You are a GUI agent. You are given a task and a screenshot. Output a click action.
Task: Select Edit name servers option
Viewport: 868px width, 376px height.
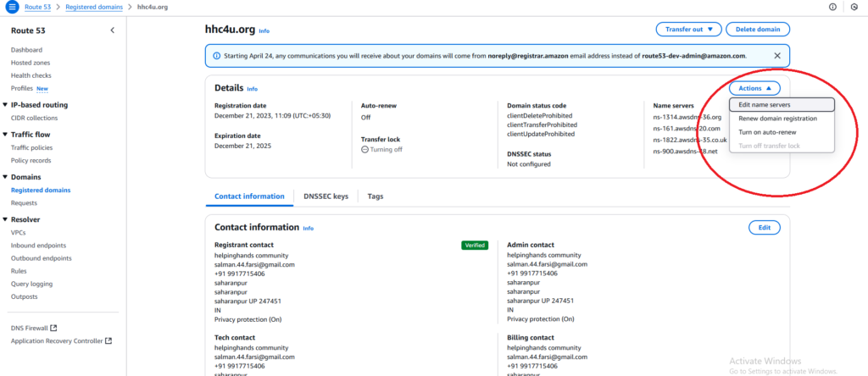point(782,104)
